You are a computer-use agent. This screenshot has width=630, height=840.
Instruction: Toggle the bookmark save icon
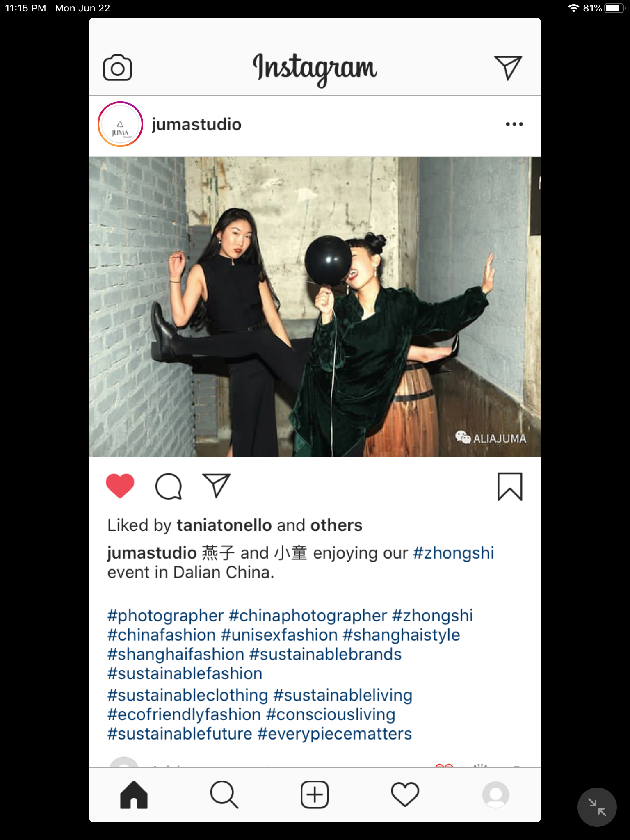(x=510, y=486)
